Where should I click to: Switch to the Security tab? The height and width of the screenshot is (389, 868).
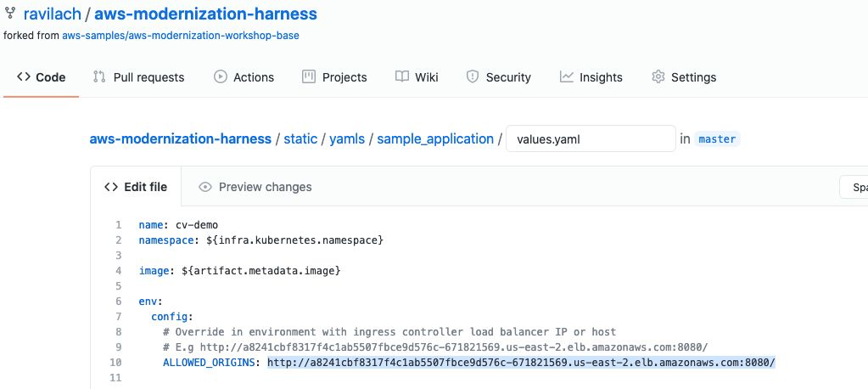[499, 77]
